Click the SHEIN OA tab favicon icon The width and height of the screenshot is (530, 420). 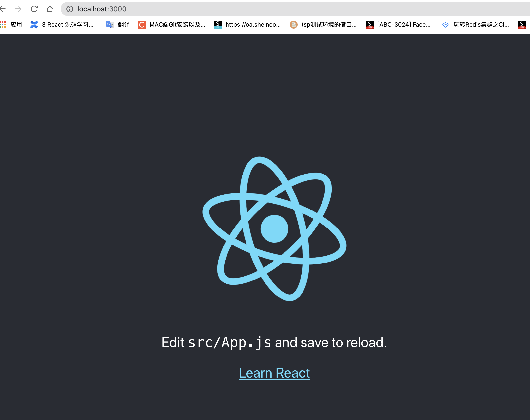point(218,24)
